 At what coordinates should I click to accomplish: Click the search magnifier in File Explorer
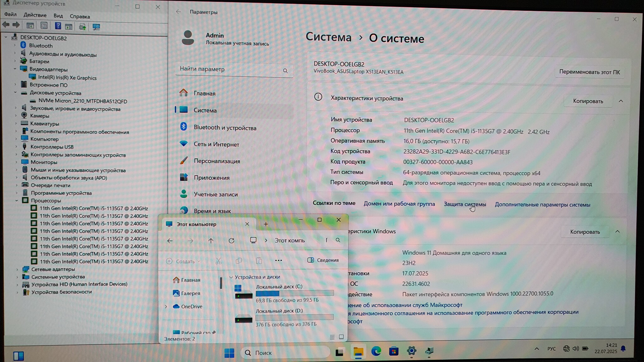pyautogui.click(x=338, y=240)
